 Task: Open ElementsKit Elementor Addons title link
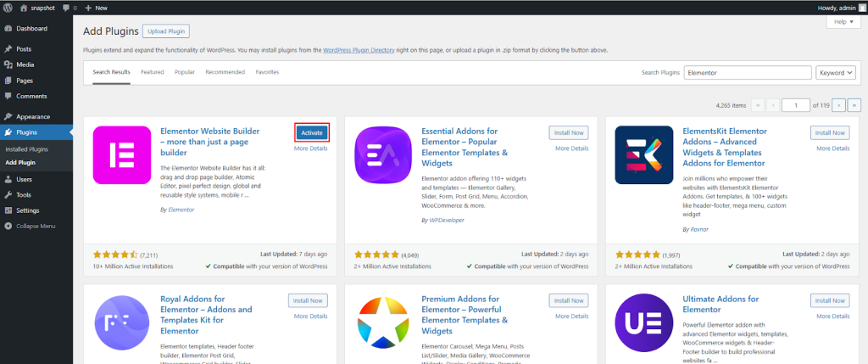tap(726, 147)
